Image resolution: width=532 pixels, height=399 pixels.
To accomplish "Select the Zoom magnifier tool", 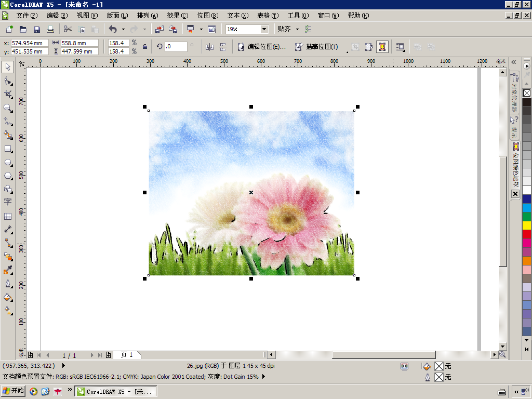I will (8, 108).
